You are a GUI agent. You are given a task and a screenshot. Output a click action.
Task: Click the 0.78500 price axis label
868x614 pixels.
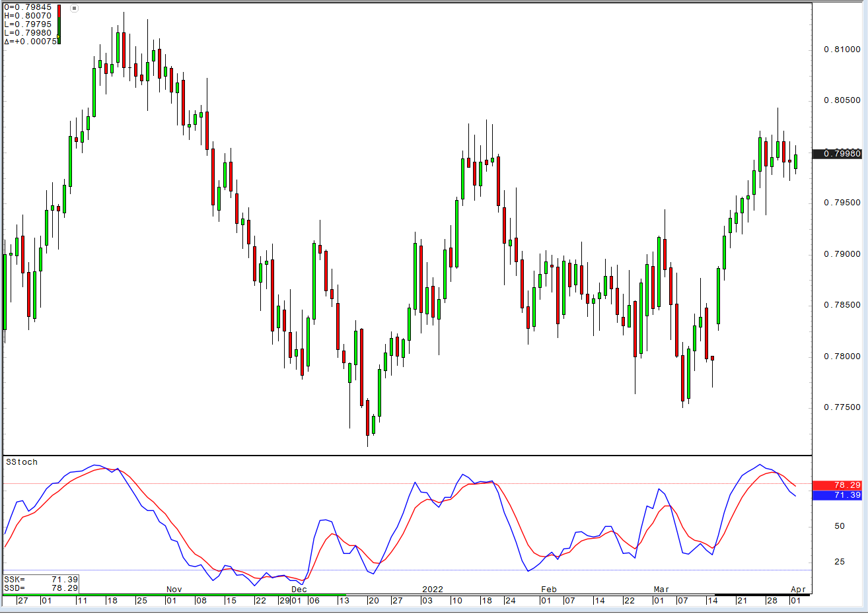point(842,305)
